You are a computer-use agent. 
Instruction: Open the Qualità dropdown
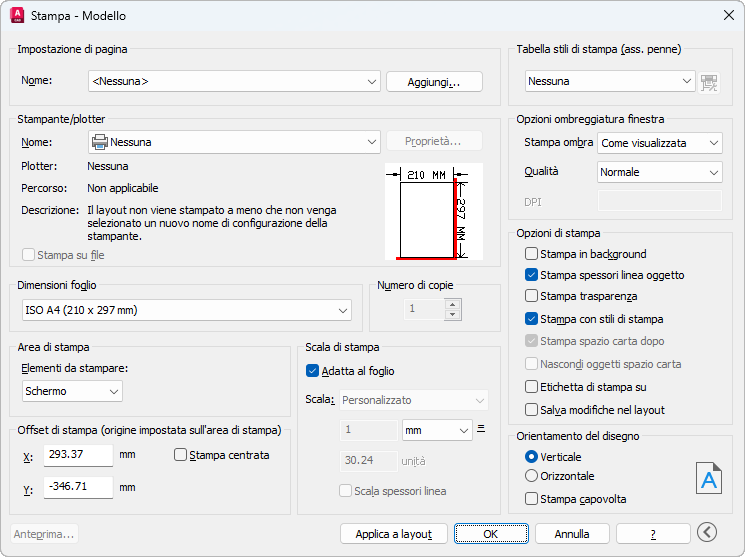[659, 172]
